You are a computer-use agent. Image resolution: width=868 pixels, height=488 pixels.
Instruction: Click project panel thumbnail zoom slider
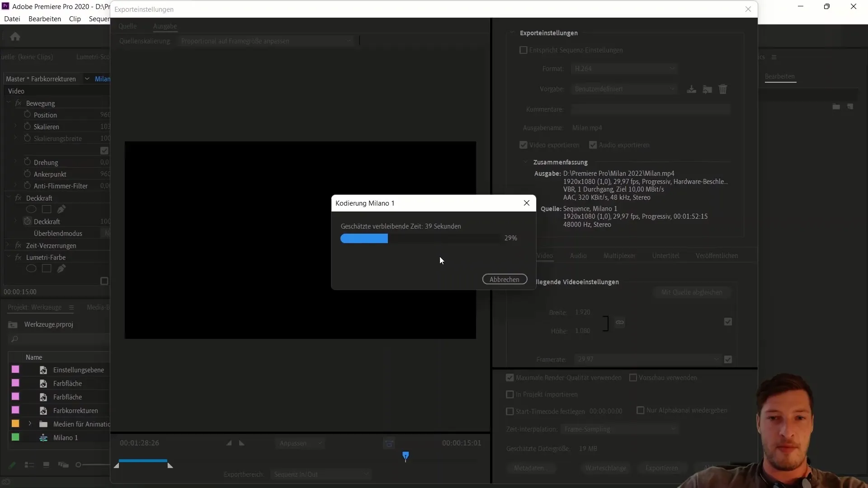78,465
